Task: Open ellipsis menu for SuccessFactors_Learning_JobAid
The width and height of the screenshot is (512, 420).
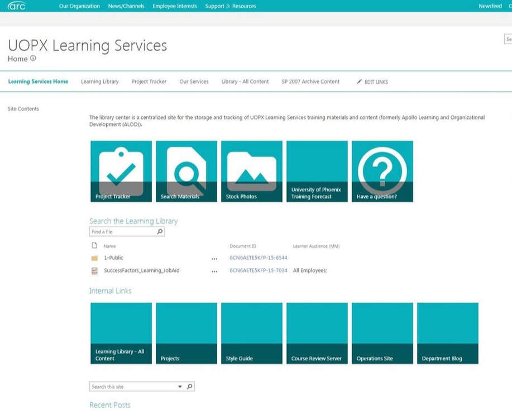Action: (x=214, y=271)
